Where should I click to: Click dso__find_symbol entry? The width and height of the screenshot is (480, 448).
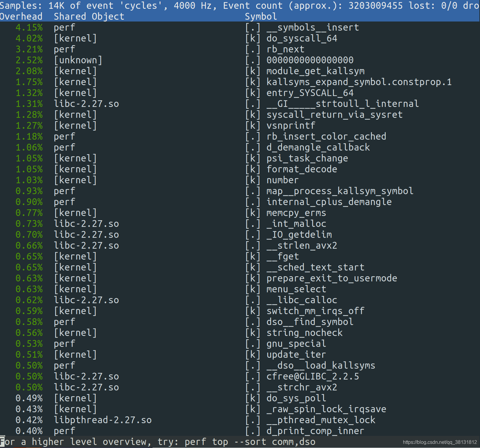(310, 322)
